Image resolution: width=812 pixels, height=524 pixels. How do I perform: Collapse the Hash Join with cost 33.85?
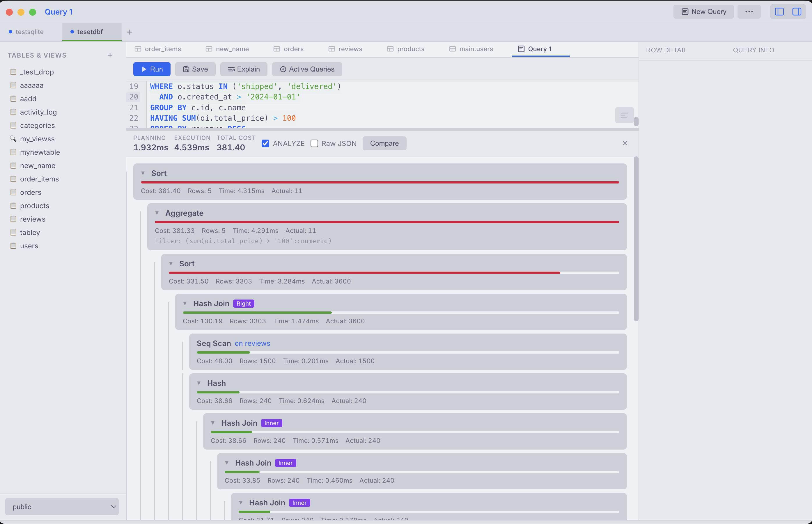pos(227,463)
